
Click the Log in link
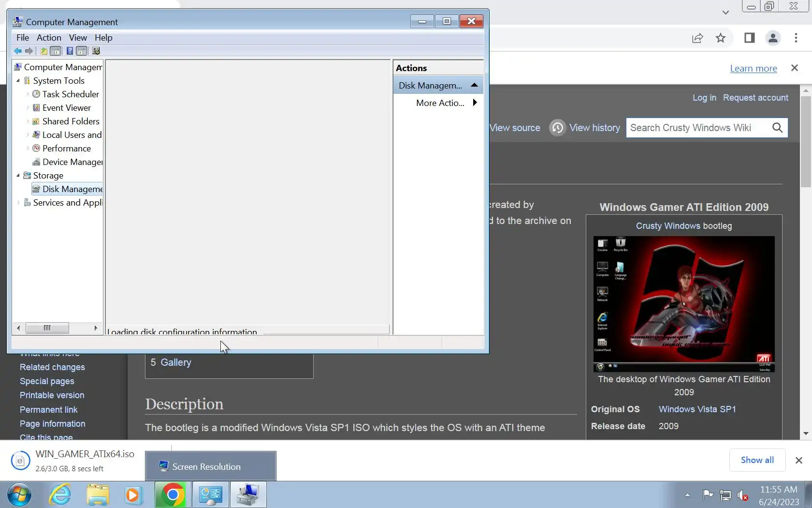point(704,98)
